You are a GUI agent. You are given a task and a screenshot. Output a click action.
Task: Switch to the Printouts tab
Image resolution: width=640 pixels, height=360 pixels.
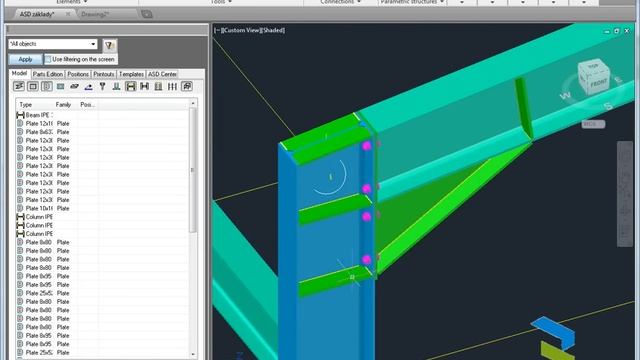tap(104, 74)
